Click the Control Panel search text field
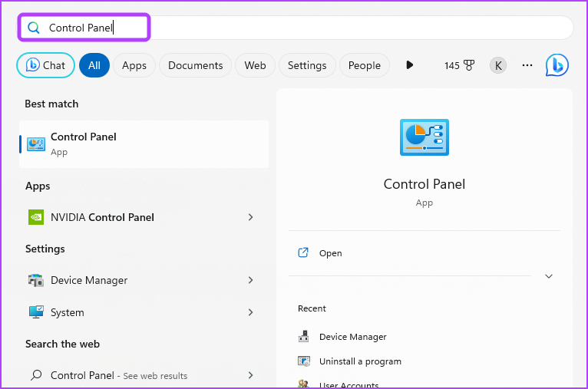This screenshot has height=389, width=588. (296, 28)
